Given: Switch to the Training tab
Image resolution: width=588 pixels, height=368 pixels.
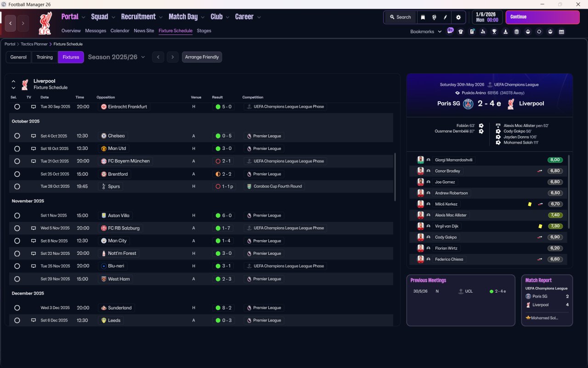Looking at the screenshot, I should coord(45,57).
